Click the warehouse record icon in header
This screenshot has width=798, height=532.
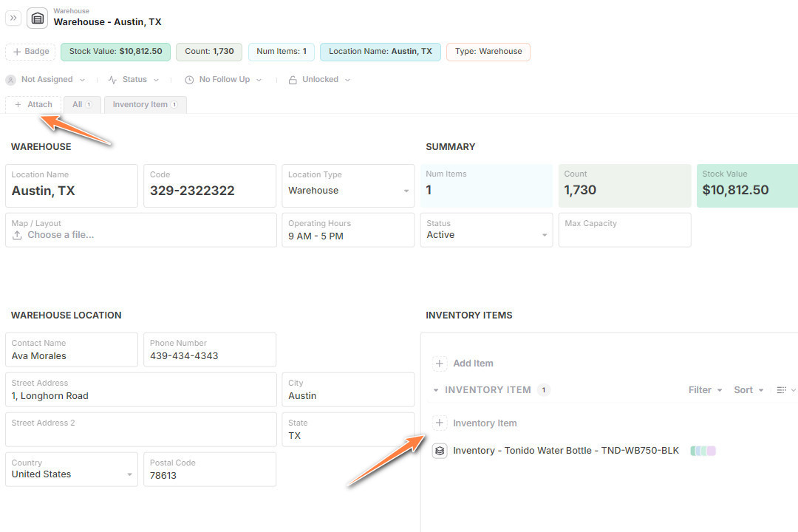coord(37,18)
